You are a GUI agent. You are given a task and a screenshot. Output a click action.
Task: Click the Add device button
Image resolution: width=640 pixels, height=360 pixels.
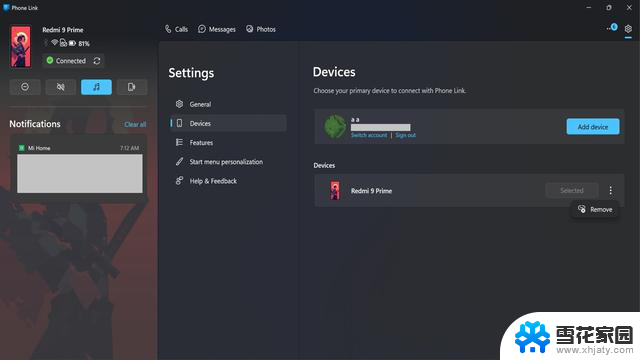point(593,127)
